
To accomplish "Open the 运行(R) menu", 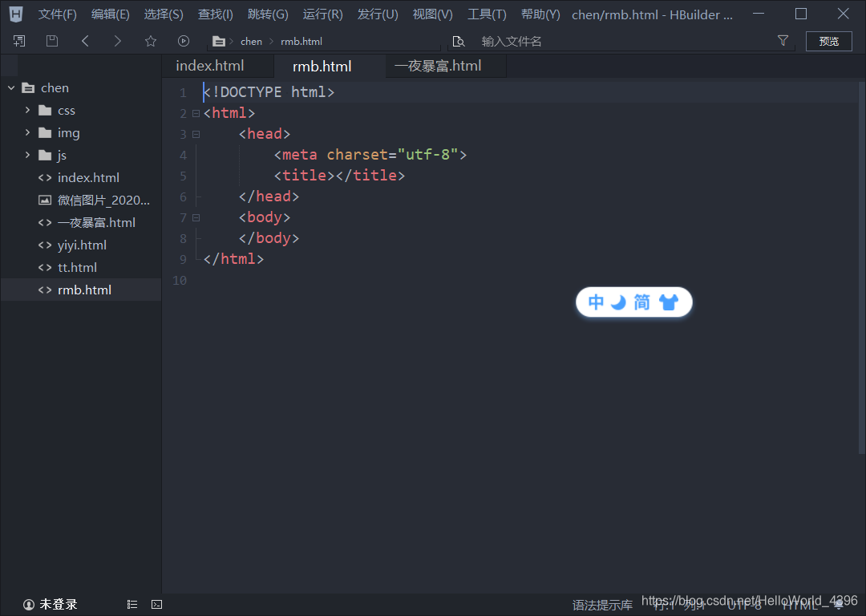I will coord(322,14).
